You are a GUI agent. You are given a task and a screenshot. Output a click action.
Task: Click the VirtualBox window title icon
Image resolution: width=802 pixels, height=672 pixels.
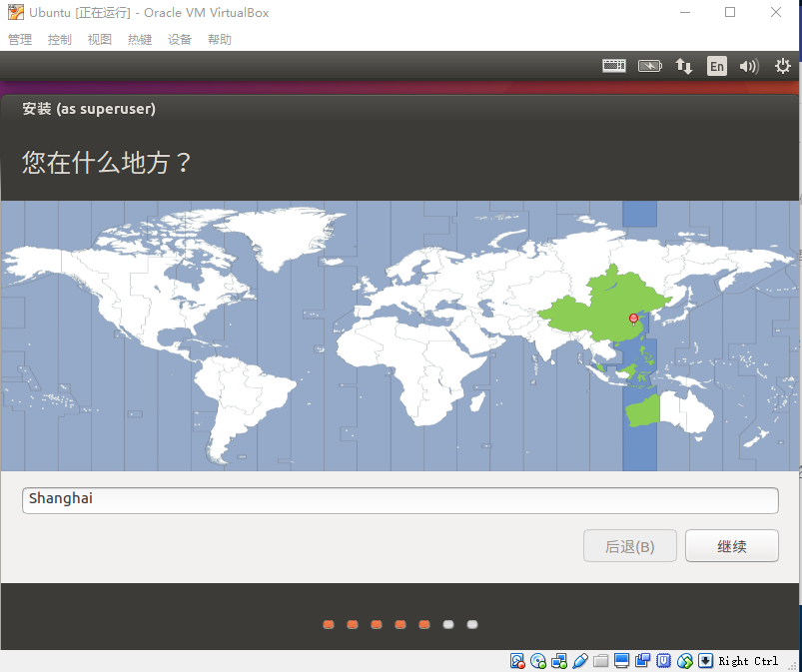(15, 12)
